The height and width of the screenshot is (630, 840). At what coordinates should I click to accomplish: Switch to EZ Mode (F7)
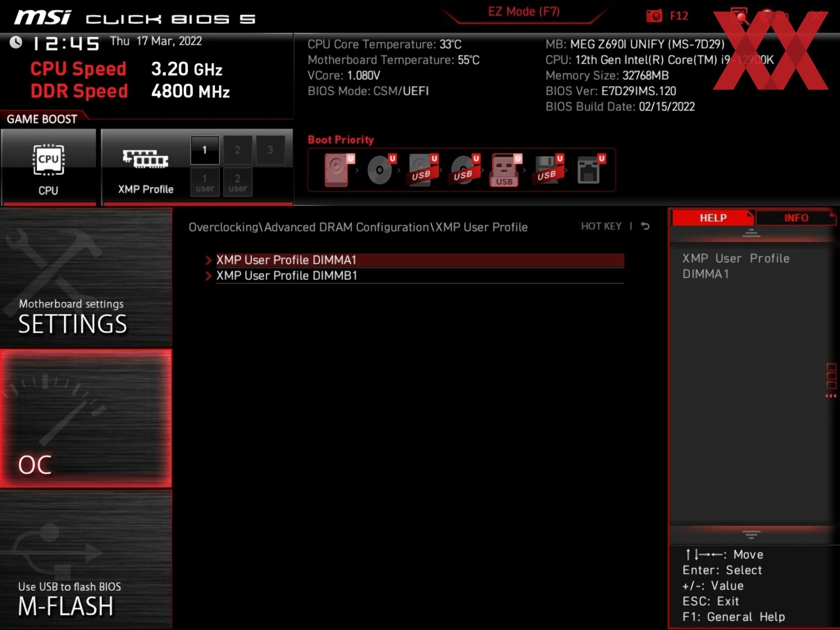click(524, 12)
